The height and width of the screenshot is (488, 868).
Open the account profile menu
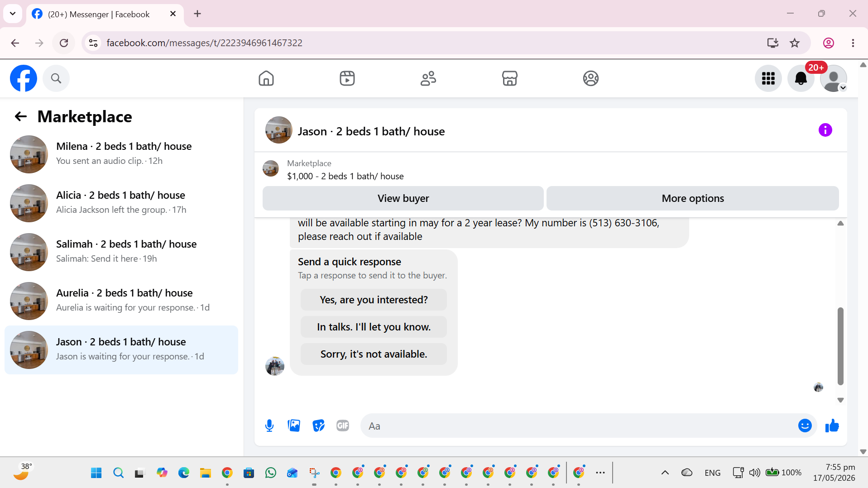point(834,78)
